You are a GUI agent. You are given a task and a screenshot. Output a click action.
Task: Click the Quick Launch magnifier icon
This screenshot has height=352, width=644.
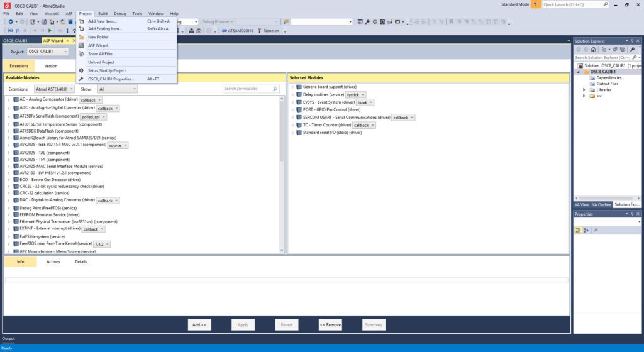tap(606, 4)
